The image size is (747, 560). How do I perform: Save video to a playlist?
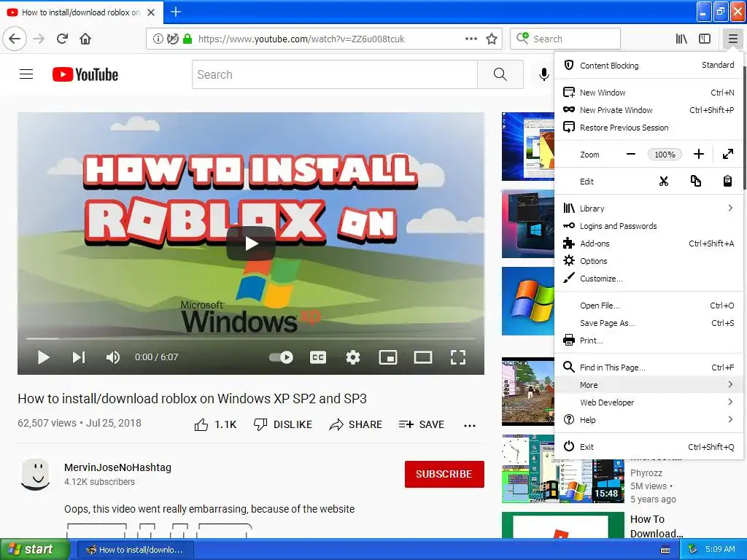[x=422, y=424]
